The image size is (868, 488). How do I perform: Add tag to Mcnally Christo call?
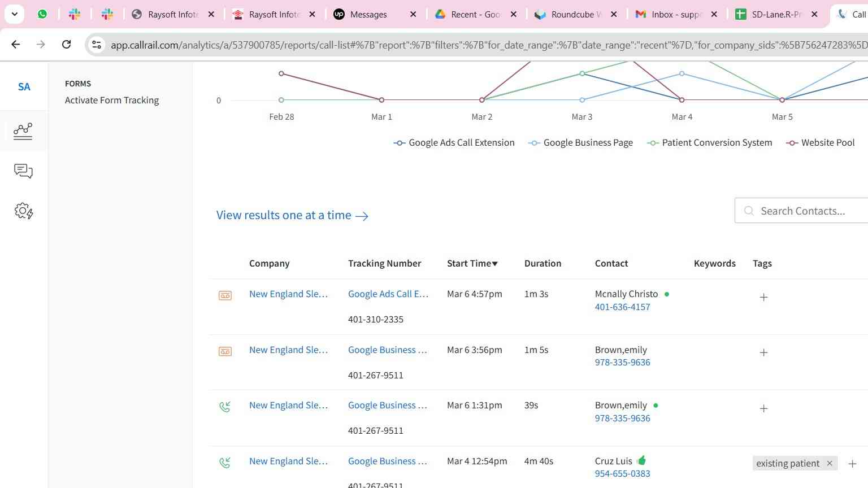763,297
